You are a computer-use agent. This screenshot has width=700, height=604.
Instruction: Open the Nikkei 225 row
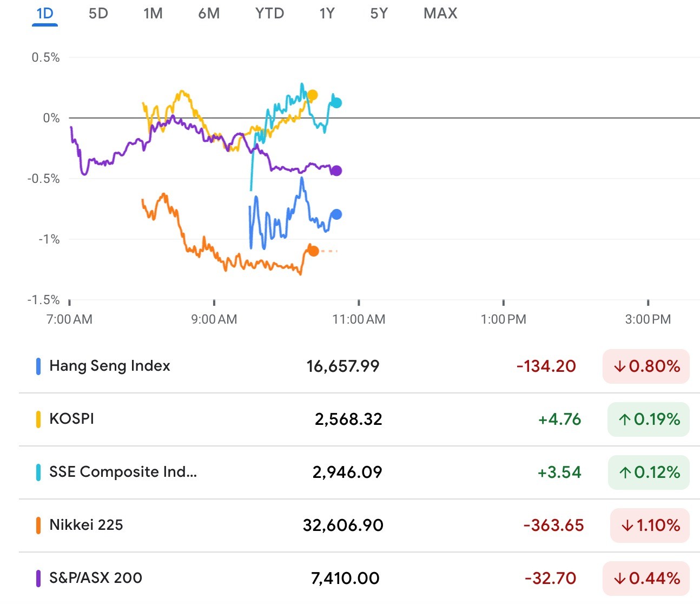click(359, 526)
